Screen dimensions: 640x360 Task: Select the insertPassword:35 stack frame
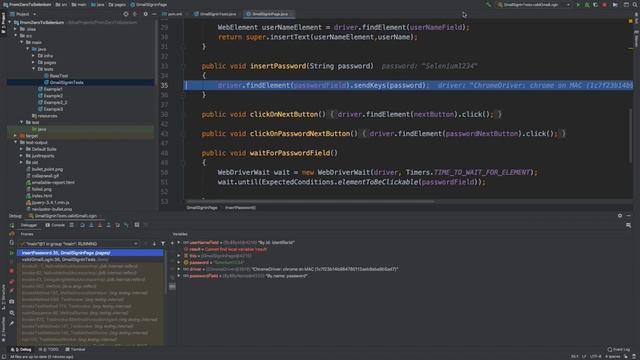90,253
